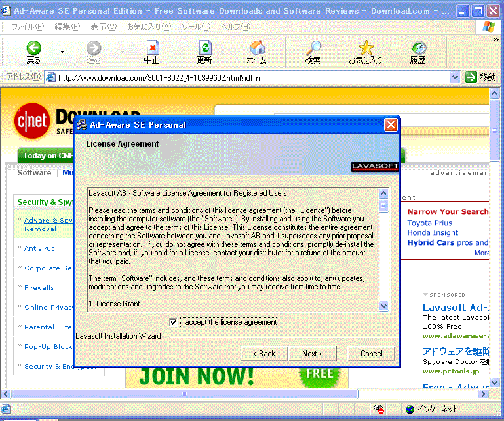Click the page icon in address bar
Viewport: 504px width, 421px height.
(50, 77)
